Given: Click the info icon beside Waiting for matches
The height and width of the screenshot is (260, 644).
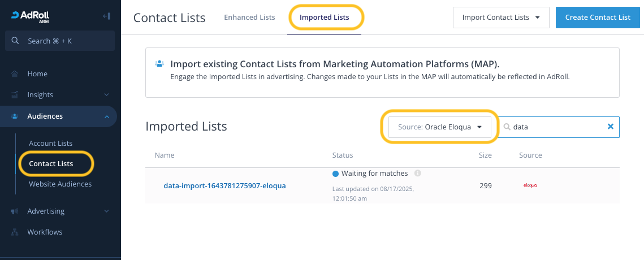Looking at the screenshot, I should [x=418, y=174].
